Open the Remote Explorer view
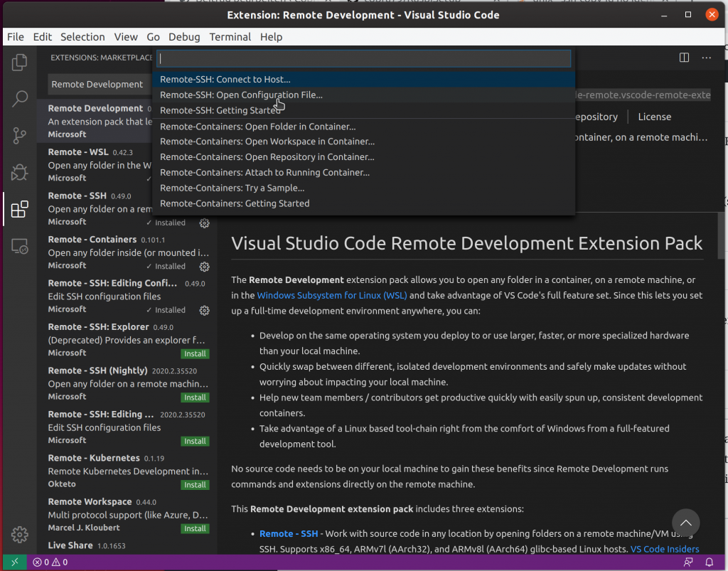The image size is (728, 571). click(x=19, y=247)
